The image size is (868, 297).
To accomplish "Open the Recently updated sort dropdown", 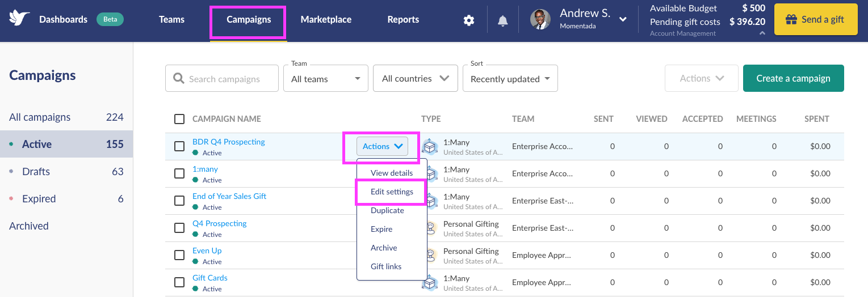I will [x=510, y=78].
